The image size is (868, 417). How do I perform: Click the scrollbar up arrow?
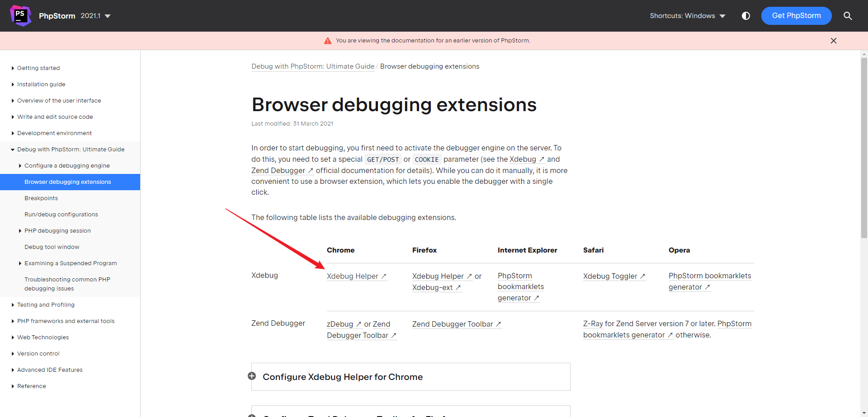pos(864,54)
